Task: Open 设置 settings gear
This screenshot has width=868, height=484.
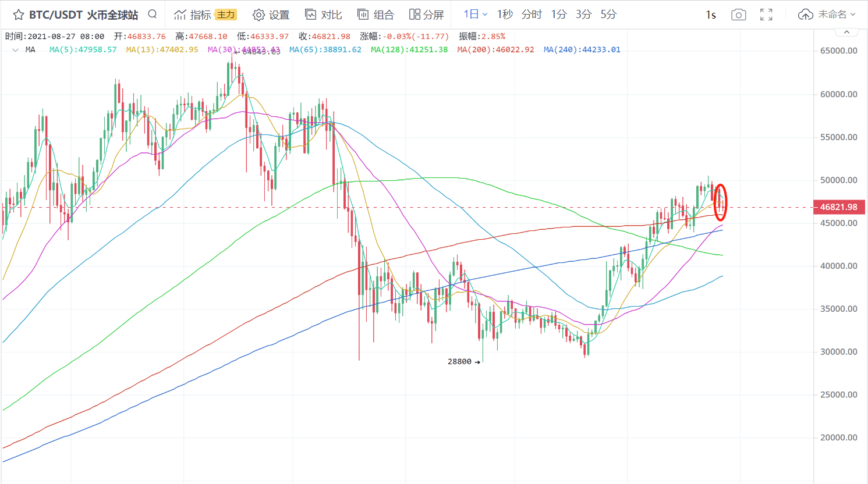Action: (x=258, y=15)
